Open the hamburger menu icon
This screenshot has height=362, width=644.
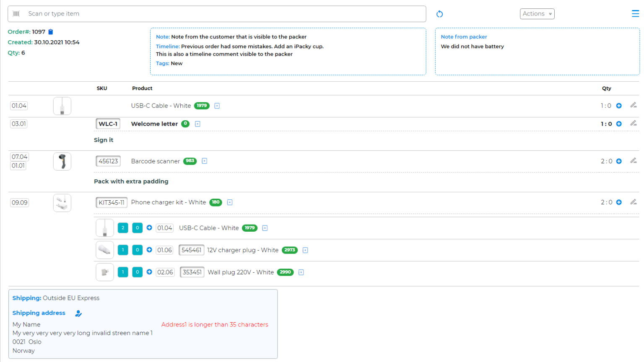(635, 14)
